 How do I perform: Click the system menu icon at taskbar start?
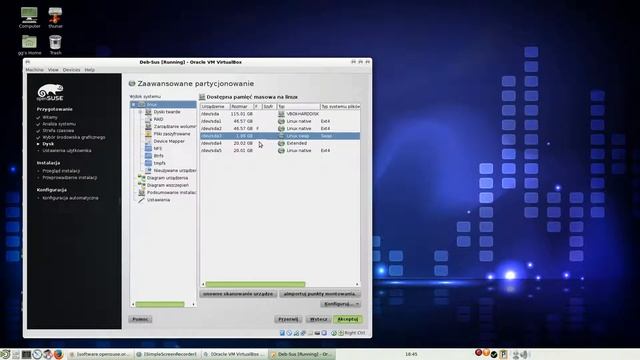click(x=5, y=354)
